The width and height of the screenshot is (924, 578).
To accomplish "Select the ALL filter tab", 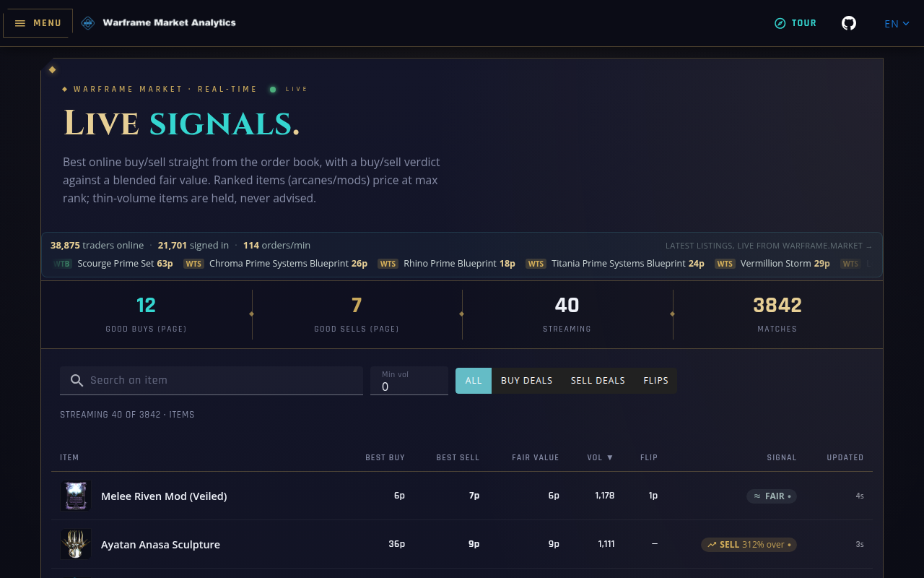I will click(474, 381).
